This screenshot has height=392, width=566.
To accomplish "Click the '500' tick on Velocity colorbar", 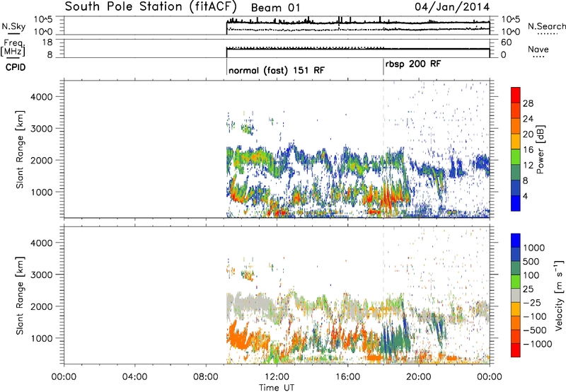I will 531,261.
